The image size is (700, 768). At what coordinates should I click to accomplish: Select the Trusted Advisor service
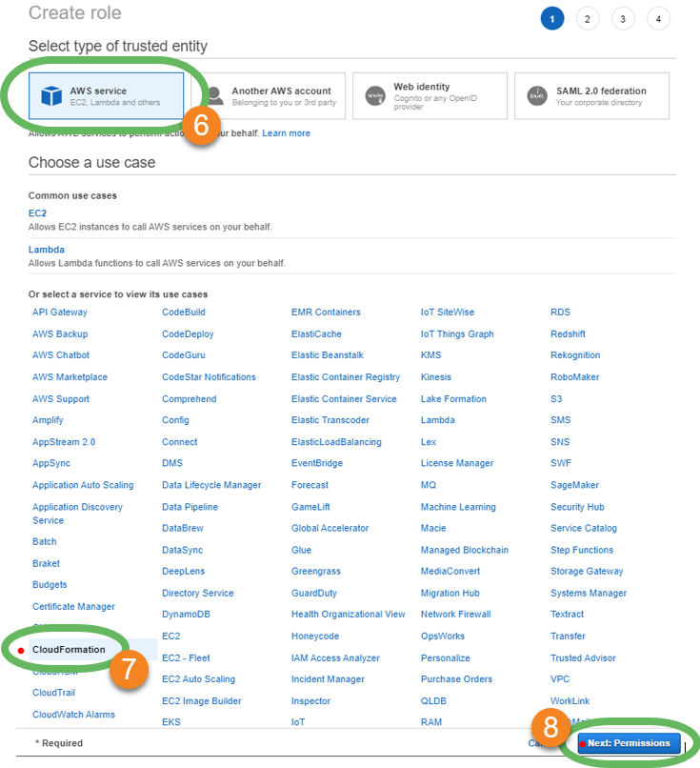click(x=583, y=658)
